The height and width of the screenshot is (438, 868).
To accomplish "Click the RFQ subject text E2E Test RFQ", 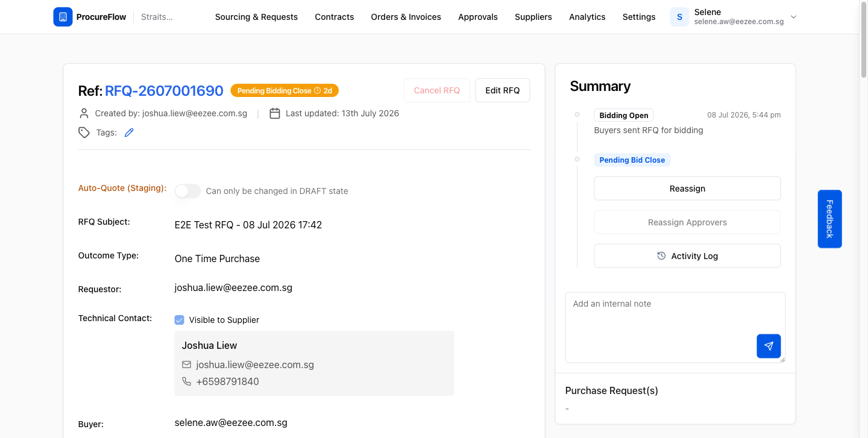I will (x=248, y=225).
